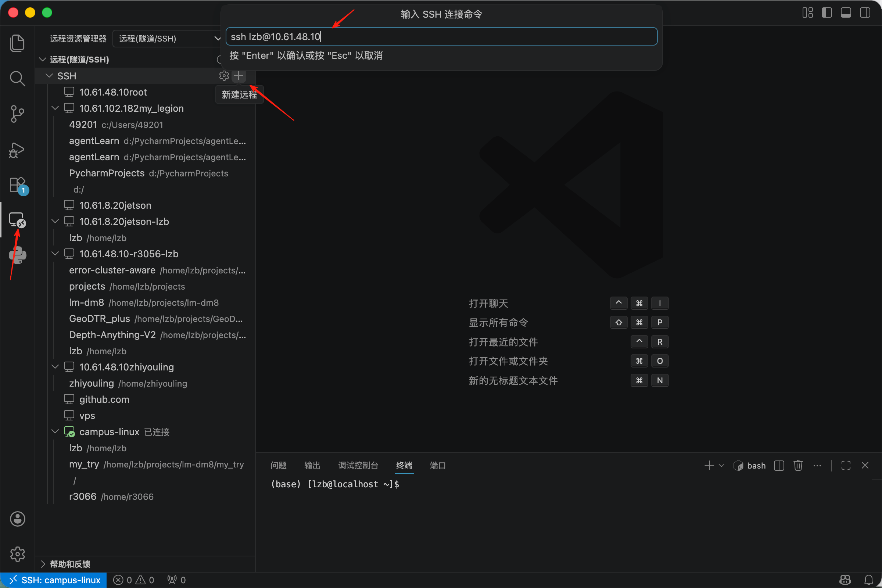Switch to the 端口 panel tab
The height and width of the screenshot is (588, 882).
tap(437, 465)
